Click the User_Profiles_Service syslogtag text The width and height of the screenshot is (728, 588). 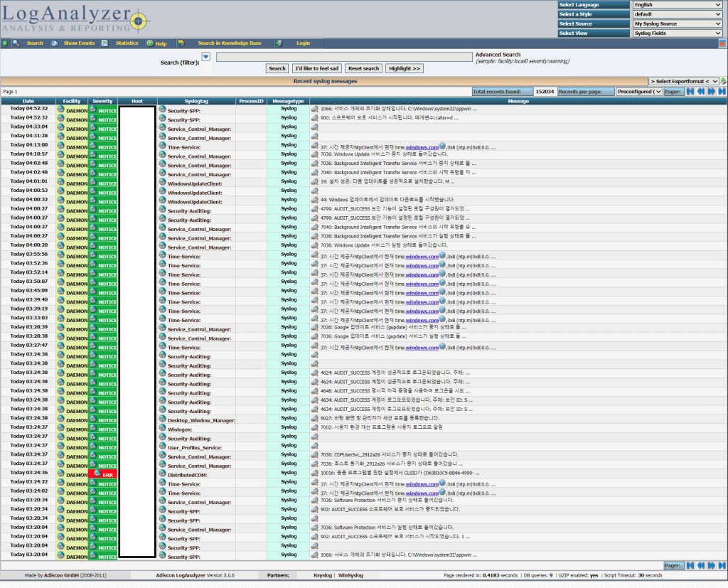pyautogui.click(x=195, y=448)
